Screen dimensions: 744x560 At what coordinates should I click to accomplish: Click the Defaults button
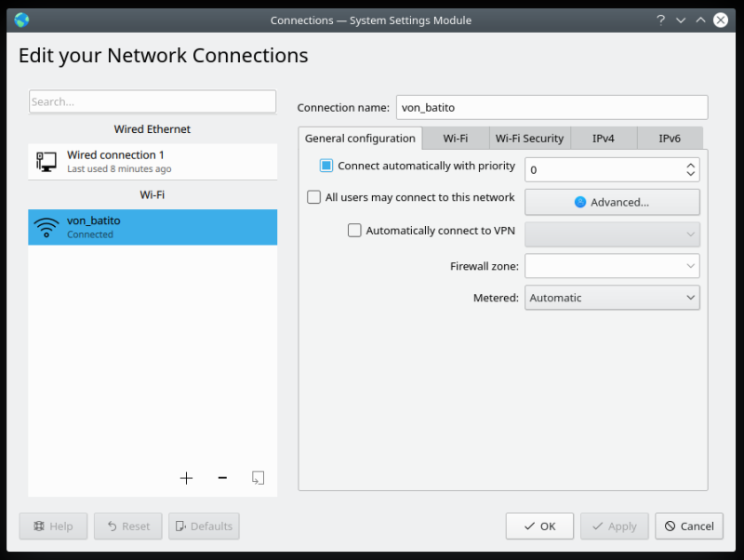(204, 526)
